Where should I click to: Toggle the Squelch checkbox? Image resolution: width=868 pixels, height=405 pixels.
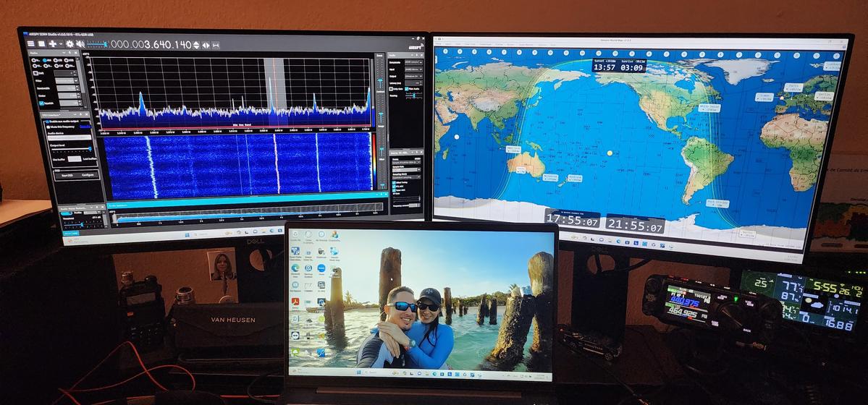tap(41, 103)
